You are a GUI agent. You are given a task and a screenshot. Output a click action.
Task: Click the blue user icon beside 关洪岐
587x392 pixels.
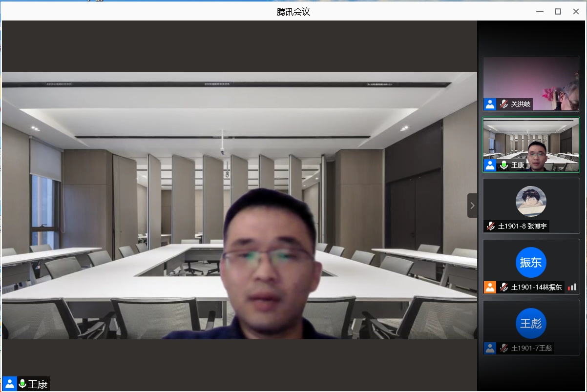(x=490, y=104)
